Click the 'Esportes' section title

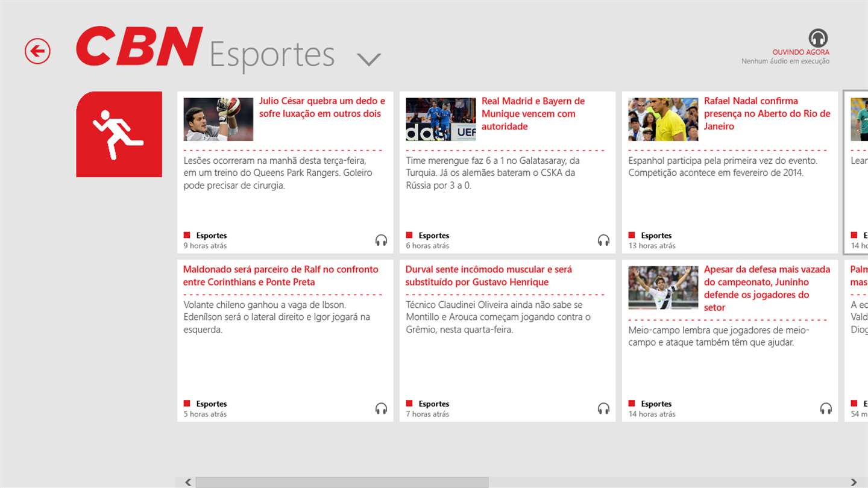tap(272, 55)
